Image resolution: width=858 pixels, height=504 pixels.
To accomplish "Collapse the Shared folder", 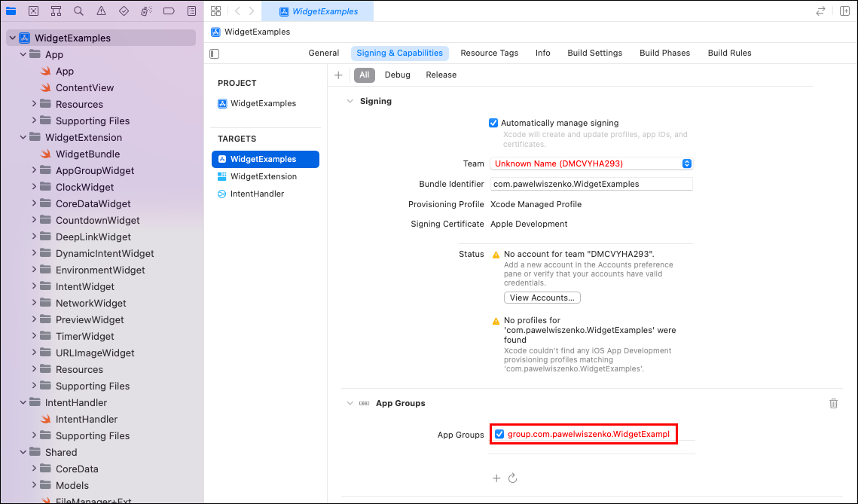I will 23,452.
